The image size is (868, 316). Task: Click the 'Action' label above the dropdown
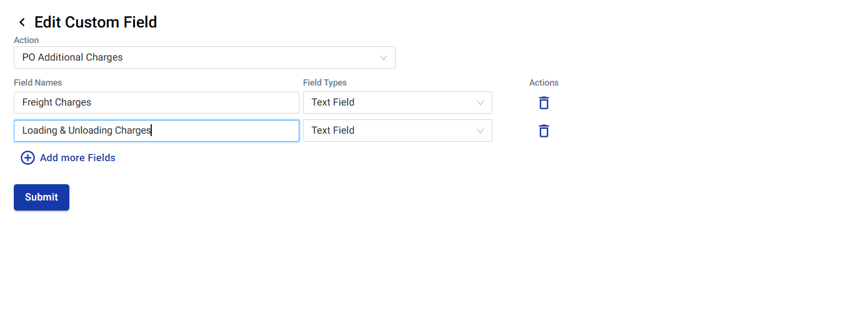(x=26, y=40)
